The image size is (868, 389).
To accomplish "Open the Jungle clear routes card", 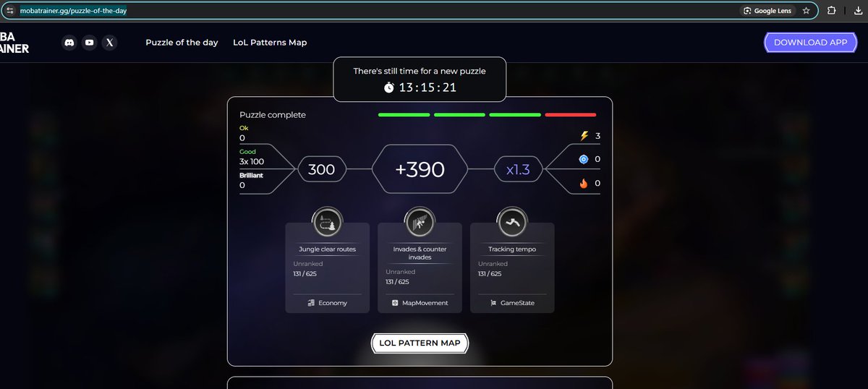I will [x=327, y=268].
